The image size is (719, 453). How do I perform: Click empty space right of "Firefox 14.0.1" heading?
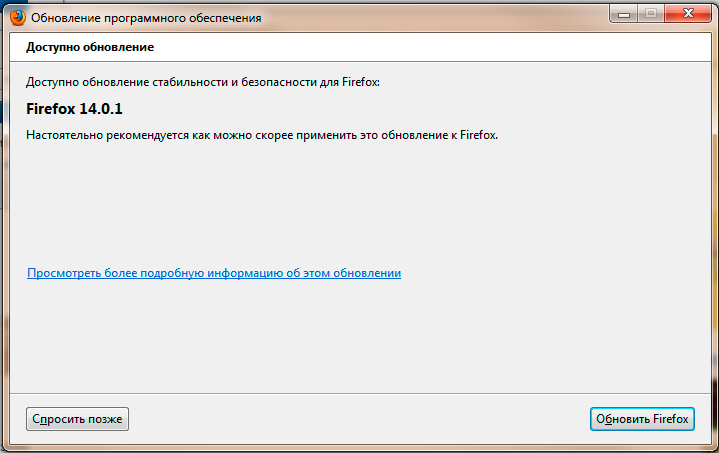[x=400, y=108]
